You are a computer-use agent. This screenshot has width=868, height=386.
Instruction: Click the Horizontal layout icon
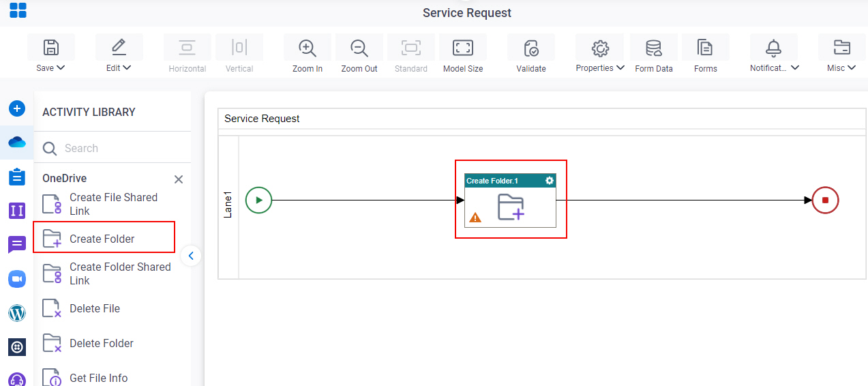click(x=187, y=47)
